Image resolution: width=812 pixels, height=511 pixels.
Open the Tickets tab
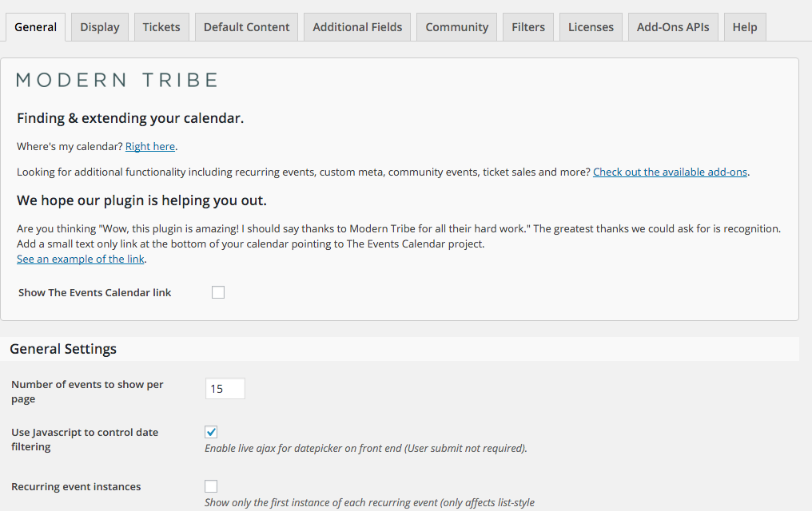tap(161, 27)
